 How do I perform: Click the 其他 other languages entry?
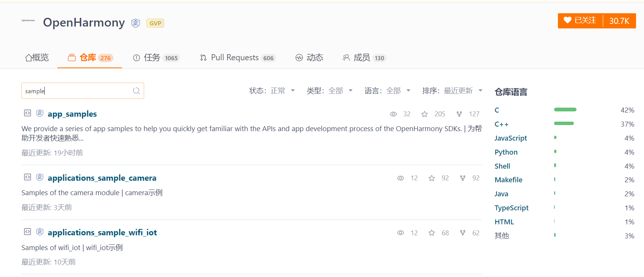click(x=501, y=236)
